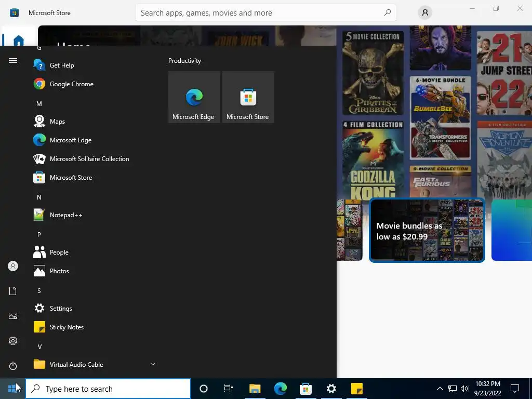Viewport: 532px width, 399px height.
Task: Select the blue card right of Movie bundles
Action: click(512, 230)
